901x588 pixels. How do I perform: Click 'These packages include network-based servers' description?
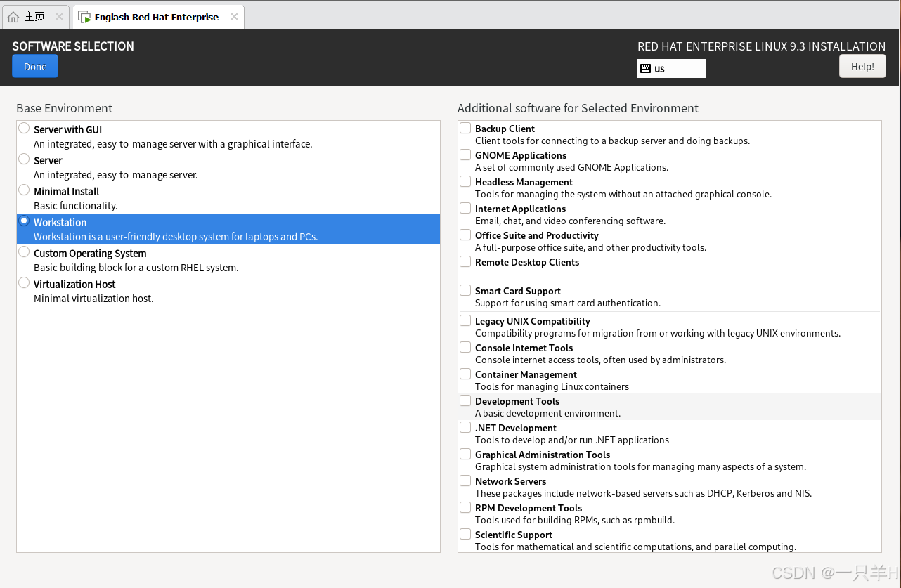pos(643,493)
